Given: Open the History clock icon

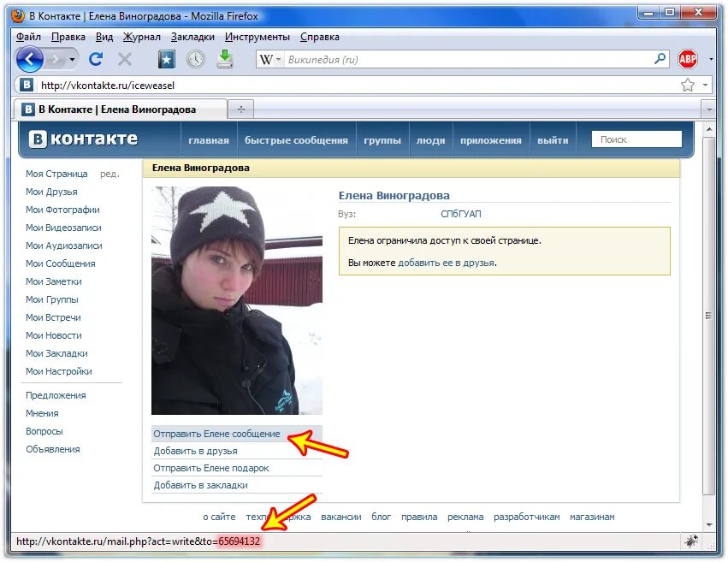Looking at the screenshot, I should tap(196, 59).
